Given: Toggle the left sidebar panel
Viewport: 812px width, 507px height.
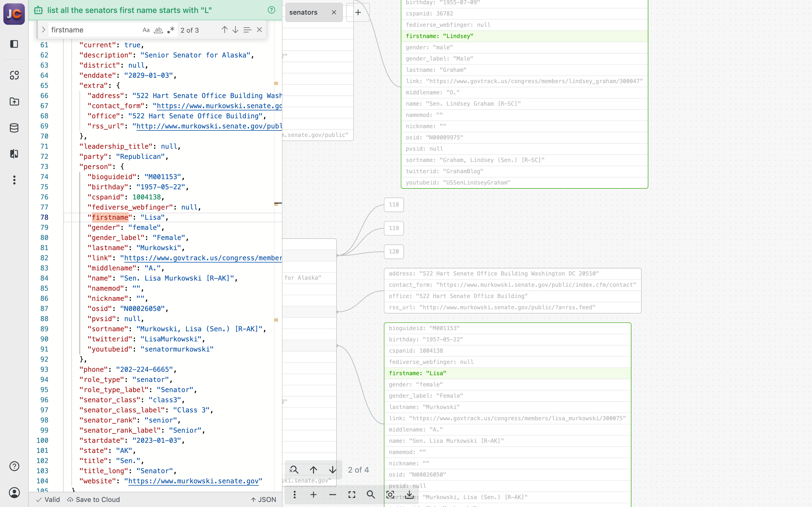Looking at the screenshot, I should pos(14,44).
